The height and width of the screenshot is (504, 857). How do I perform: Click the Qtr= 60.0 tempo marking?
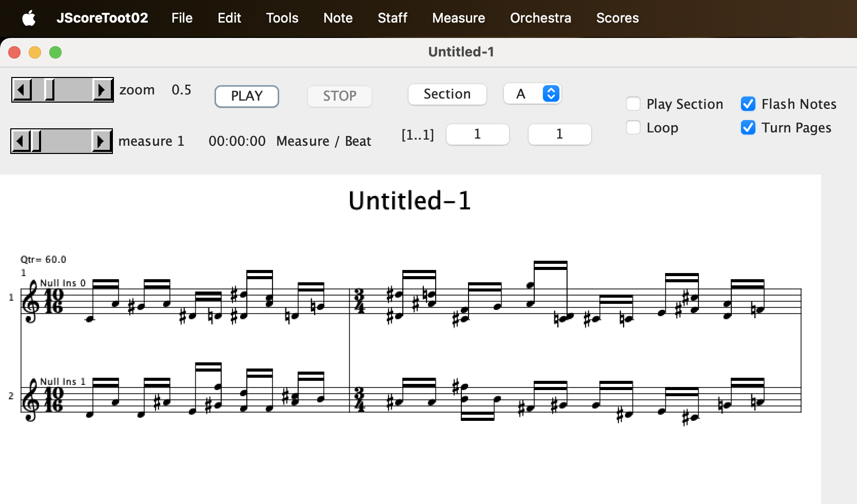(44, 260)
